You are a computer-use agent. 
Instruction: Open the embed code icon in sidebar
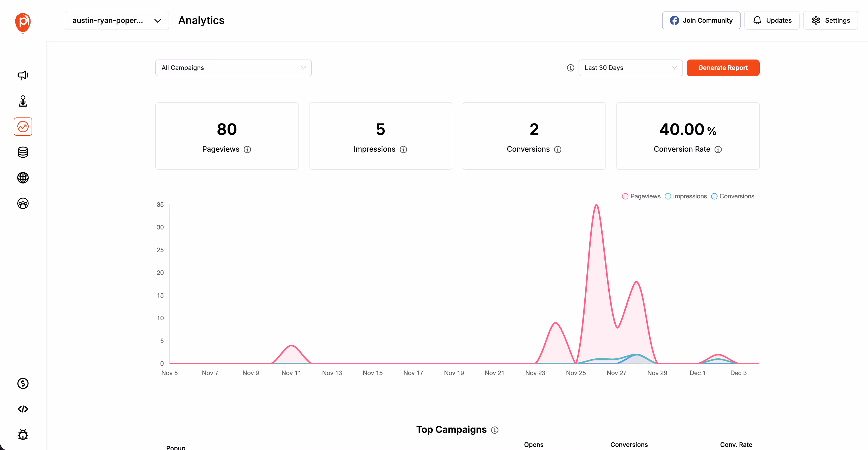[23, 409]
